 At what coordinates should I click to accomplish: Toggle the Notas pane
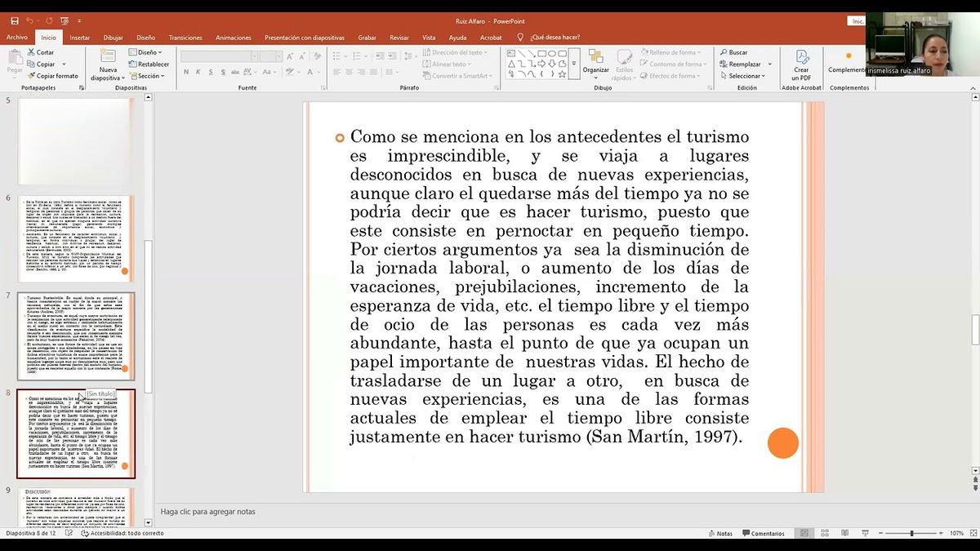[720, 533]
